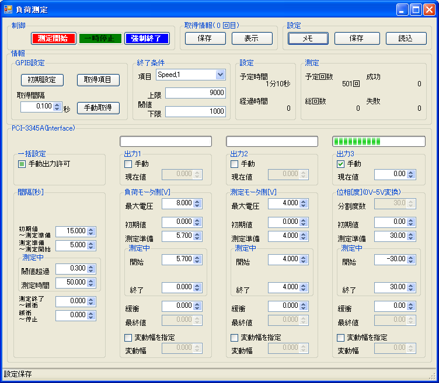Click the 手動取得 button

tap(98, 108)
